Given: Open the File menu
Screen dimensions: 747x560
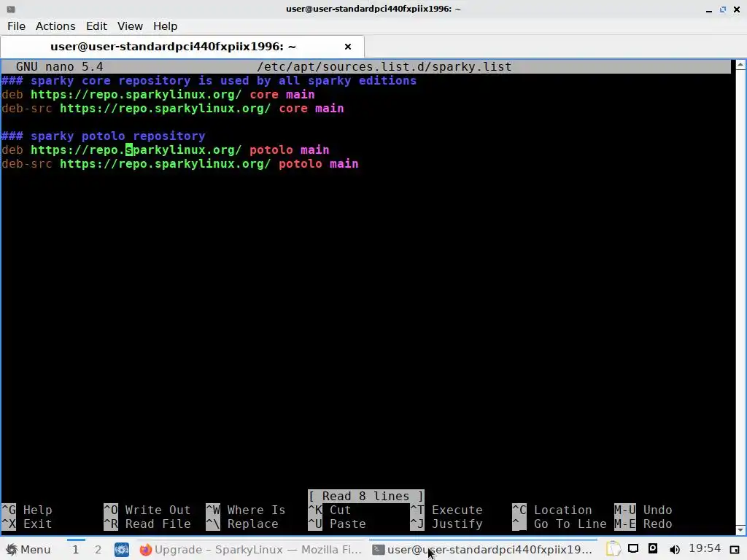Looking at the screenshot, I should click(16, 26).
